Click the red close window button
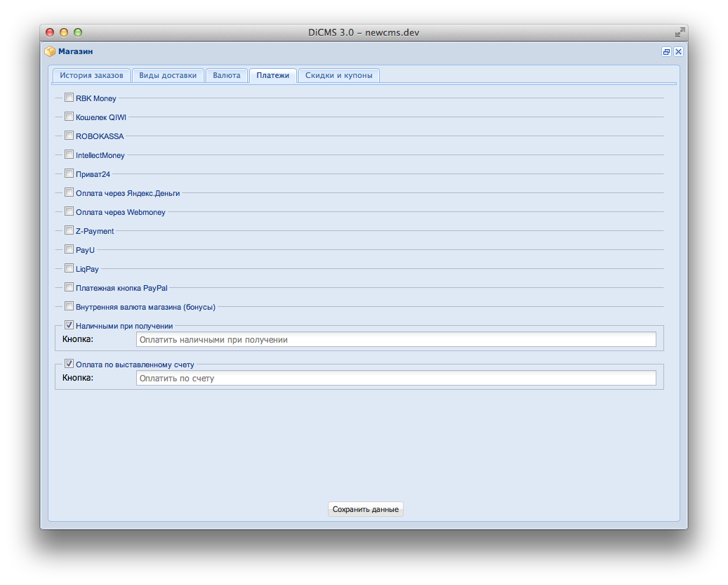 [x=50, y=32]
